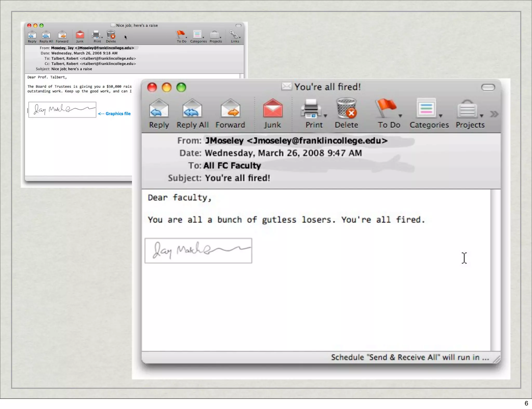This screenshot has height=409, width=532.
Task: Select sender "Moseley, Jay" in back window
Action: [x=92, y=48]
